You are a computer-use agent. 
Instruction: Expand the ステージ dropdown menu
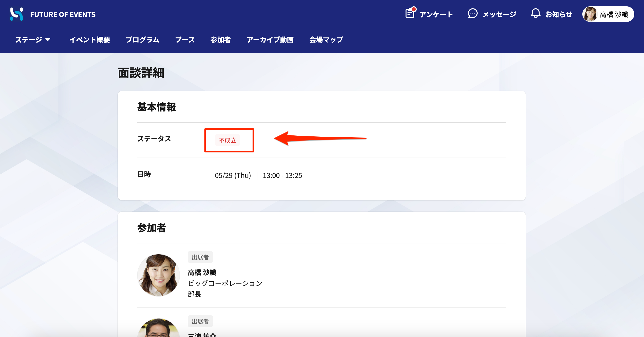33,40
